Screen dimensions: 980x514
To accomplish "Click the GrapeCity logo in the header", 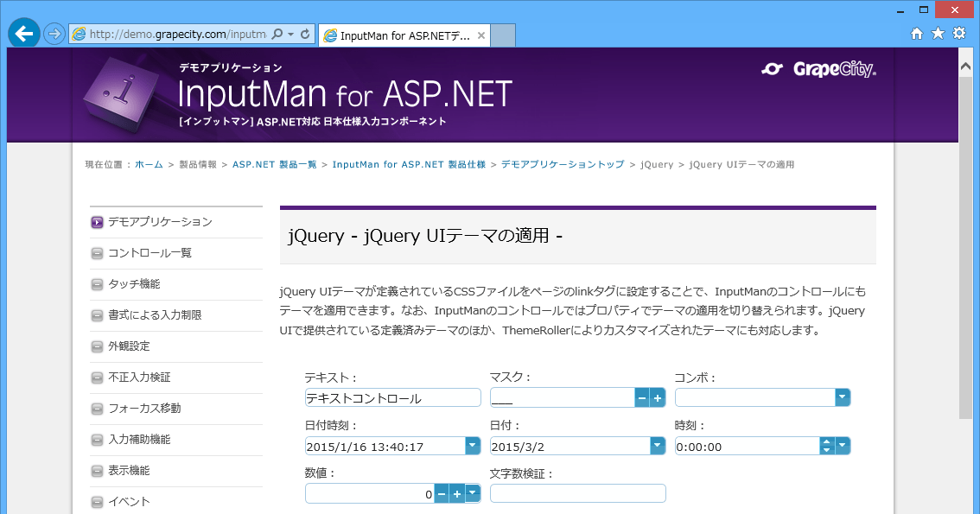I will tap(818, 70).
